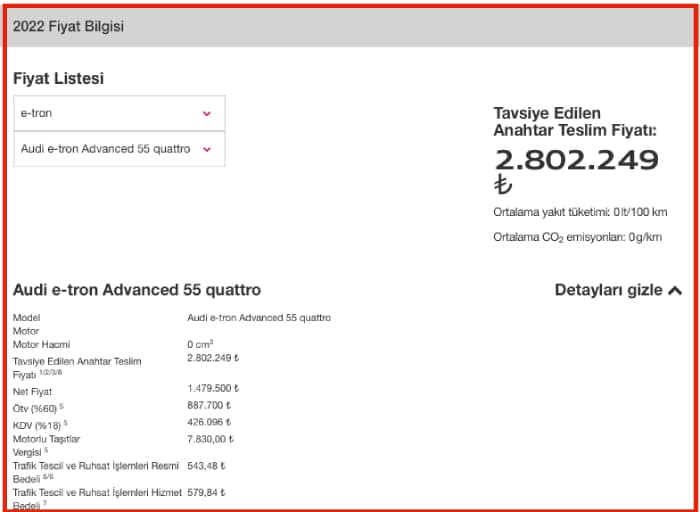
Task: Click the Ötv (%60) label
Action: pyautogui.click(x=38, y=408)
